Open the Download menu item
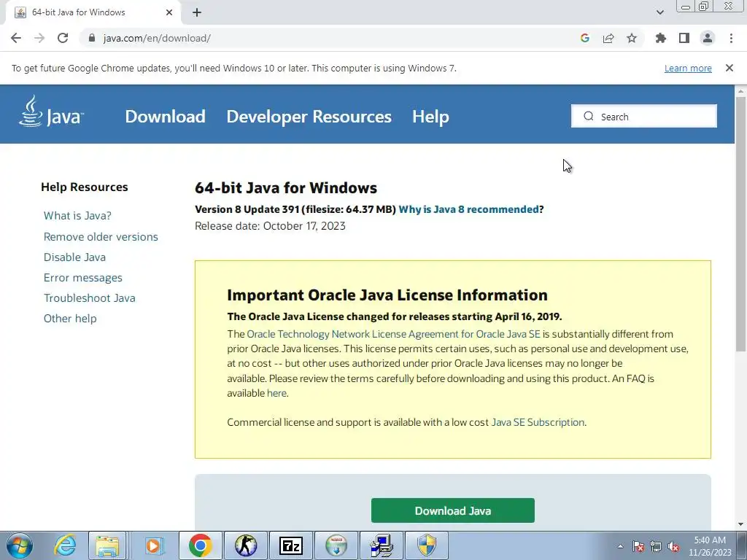Viewport: 747px width, 560px height. [x=166, y=116]
